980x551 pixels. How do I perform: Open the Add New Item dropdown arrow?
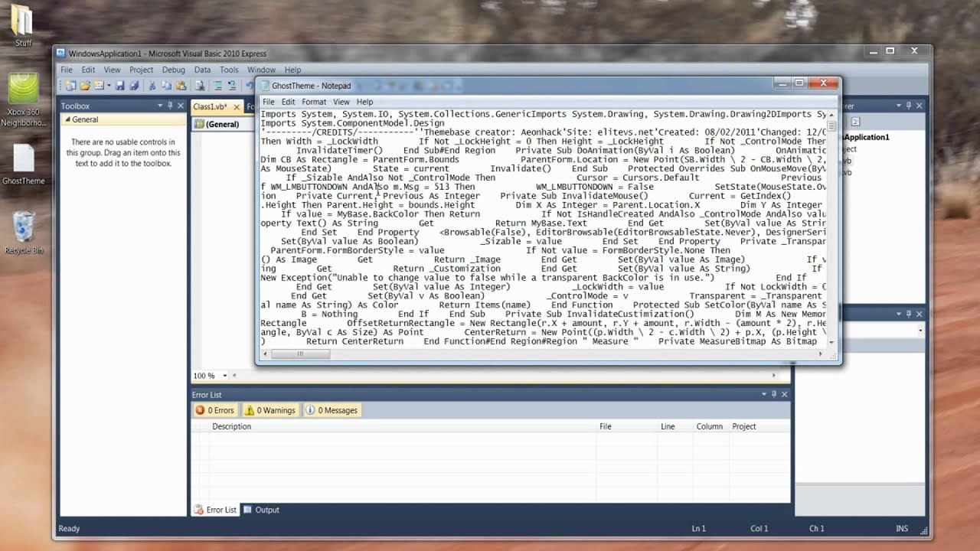(109, 85)
